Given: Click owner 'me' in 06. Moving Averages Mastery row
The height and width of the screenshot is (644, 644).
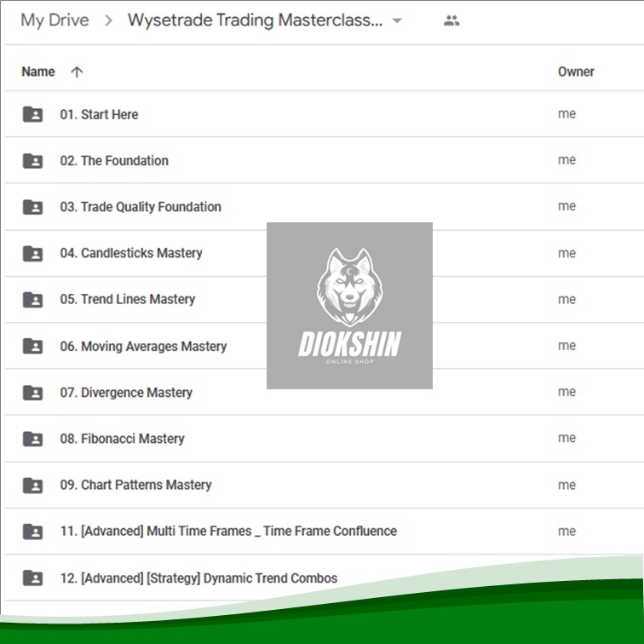Looking at the screenshot, I should coord(566,346).
